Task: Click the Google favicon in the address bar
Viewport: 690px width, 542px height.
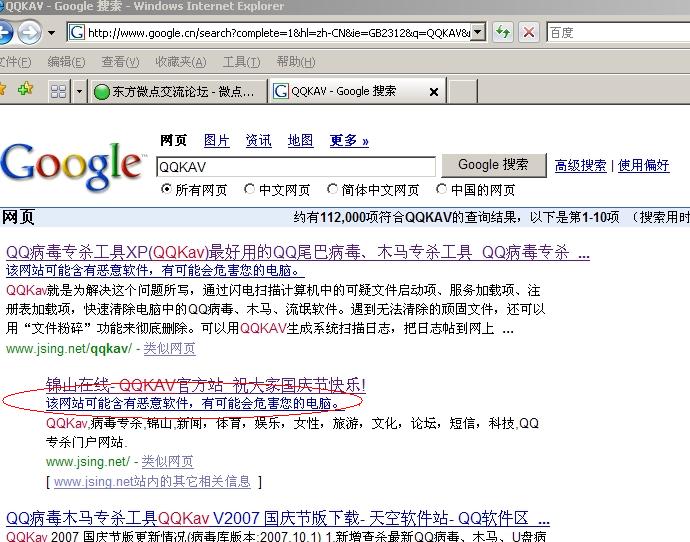Action: tap(77, 32)
